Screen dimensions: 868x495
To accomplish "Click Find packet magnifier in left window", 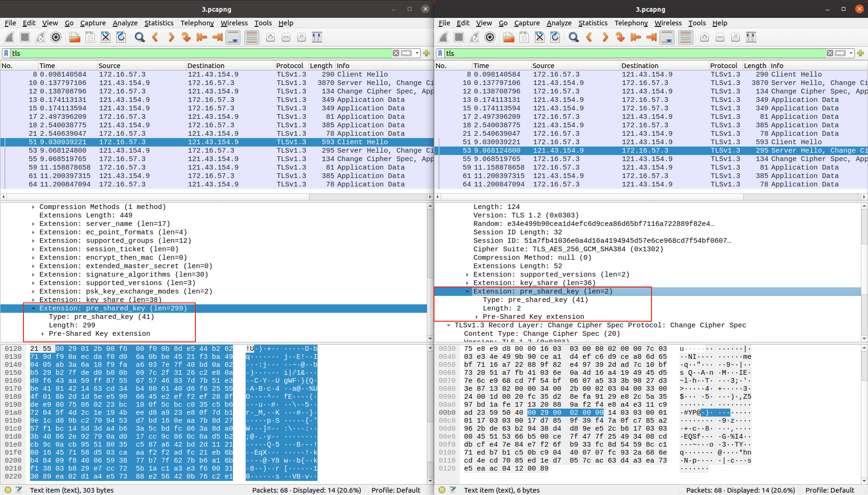I will click(x=139, y=37).
